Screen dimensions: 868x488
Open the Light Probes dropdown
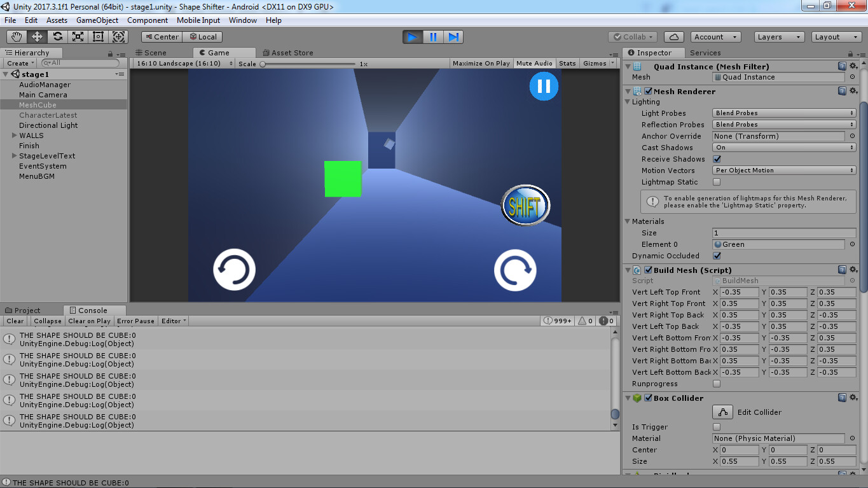[x=783, y=113]
